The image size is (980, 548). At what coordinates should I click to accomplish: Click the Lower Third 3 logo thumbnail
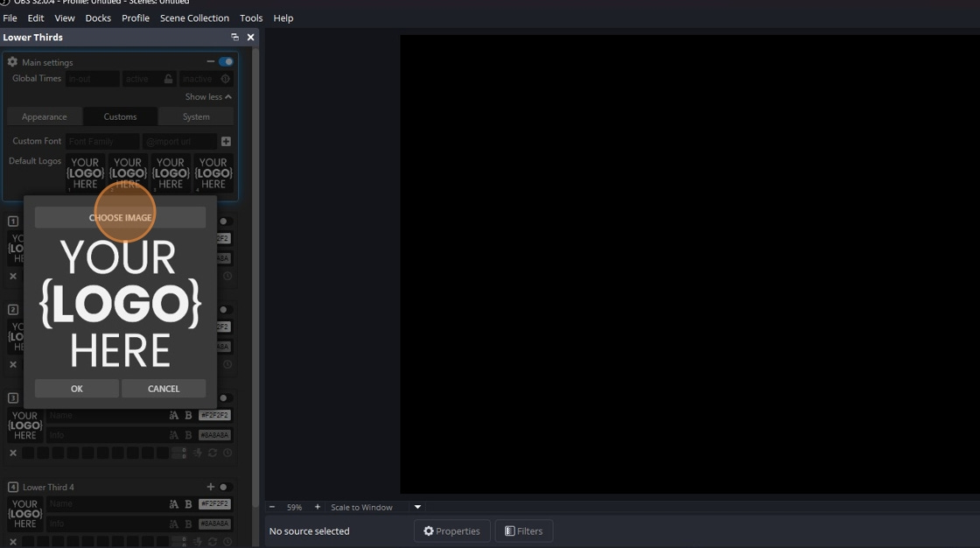(25, 425)
